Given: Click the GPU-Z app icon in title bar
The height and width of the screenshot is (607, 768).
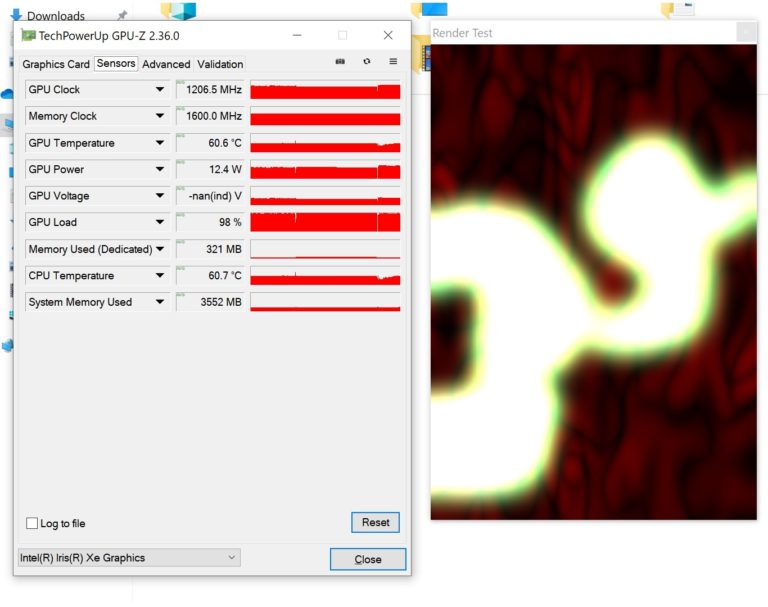Looking at the screenshot, I should point(28,36).
